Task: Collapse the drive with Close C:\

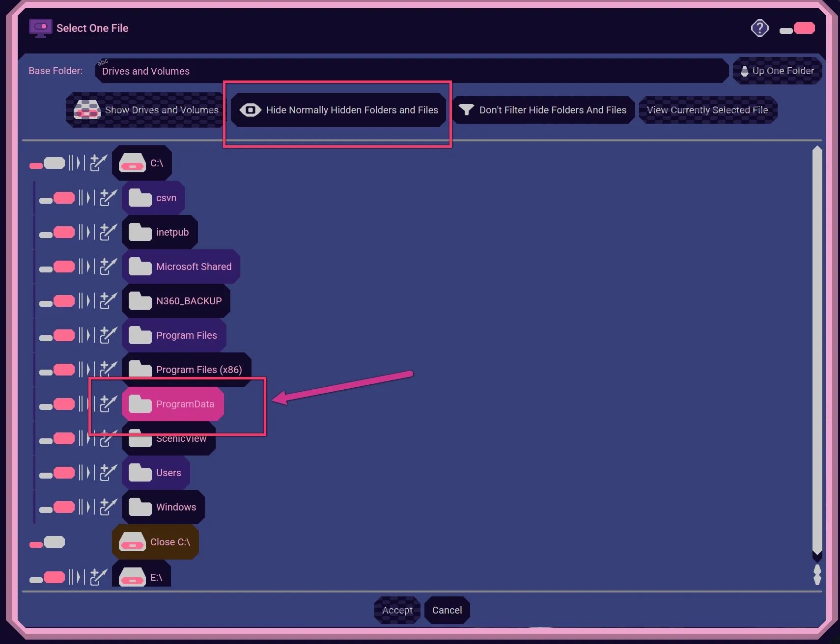Action: click(155, 542)
